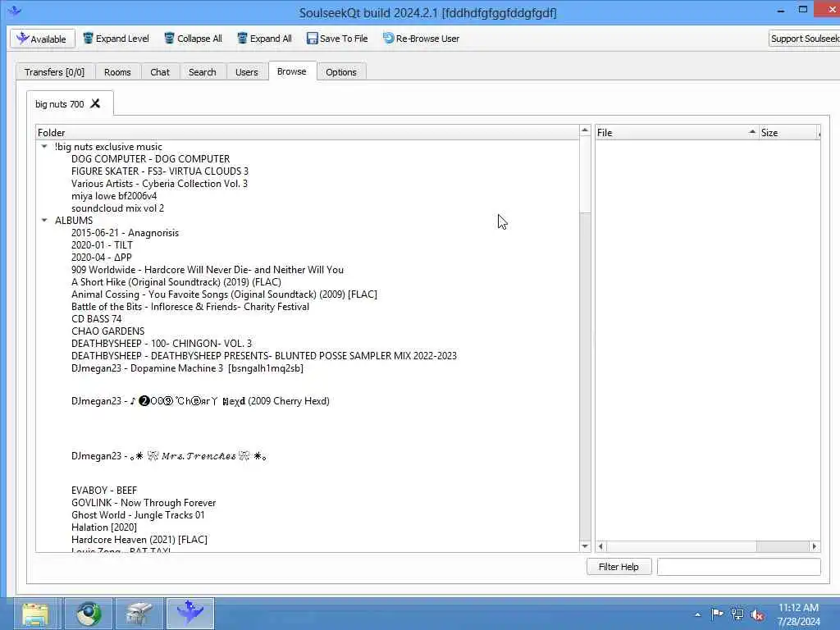The height and width of the screenshot is (630, 840).
Task: Select Various Artists - Cyberia Collection Vol. 3
Action: (159, 184)
